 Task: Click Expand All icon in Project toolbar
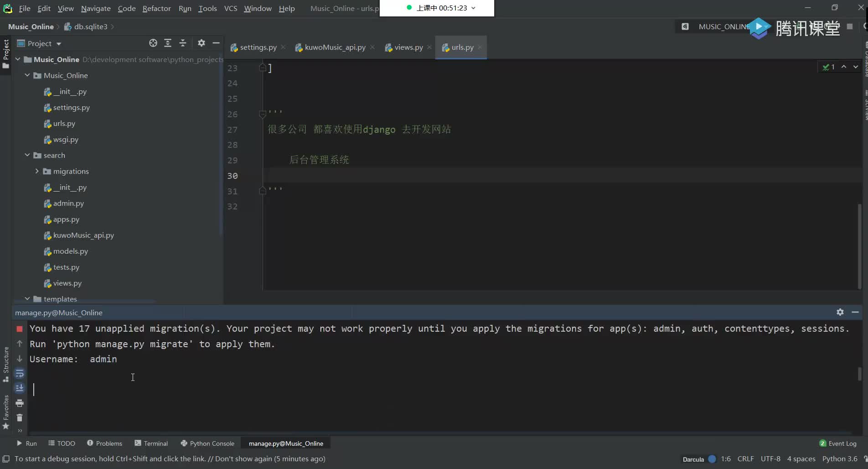pyautogui.click(x=168, y=43)
